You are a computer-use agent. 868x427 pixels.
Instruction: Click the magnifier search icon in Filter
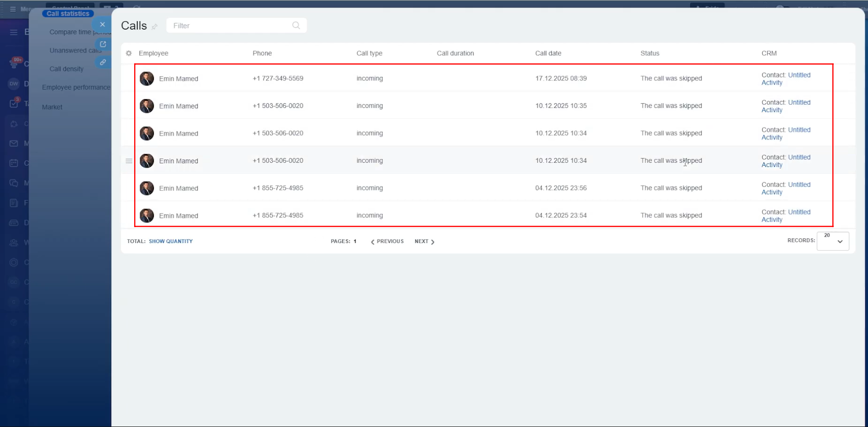click(296, 25)
